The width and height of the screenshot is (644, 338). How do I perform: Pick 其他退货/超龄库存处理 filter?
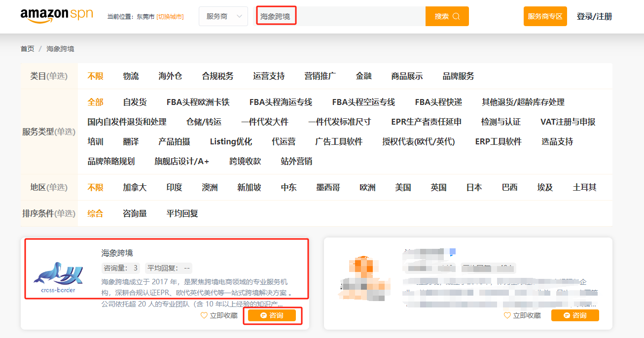pyautogui.click(x=523, y=102)
